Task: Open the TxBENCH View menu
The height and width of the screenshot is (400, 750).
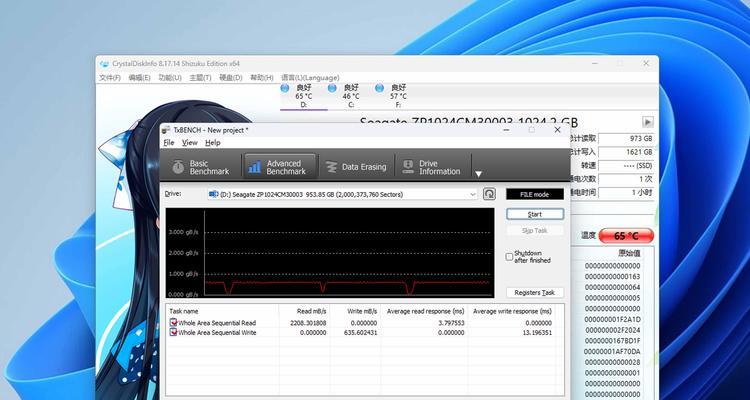Action: point(189,143)
